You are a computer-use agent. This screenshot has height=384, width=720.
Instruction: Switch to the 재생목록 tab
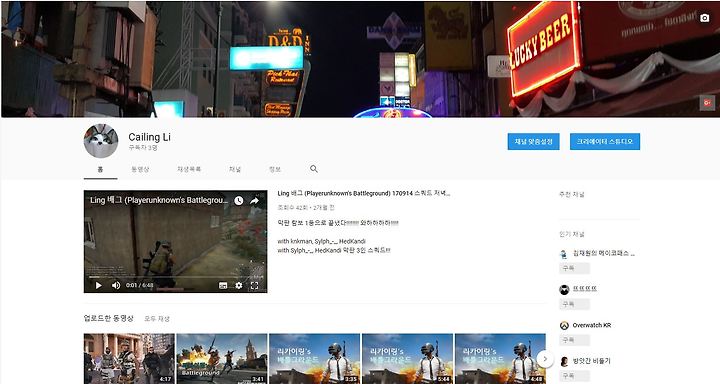(189, 169)
